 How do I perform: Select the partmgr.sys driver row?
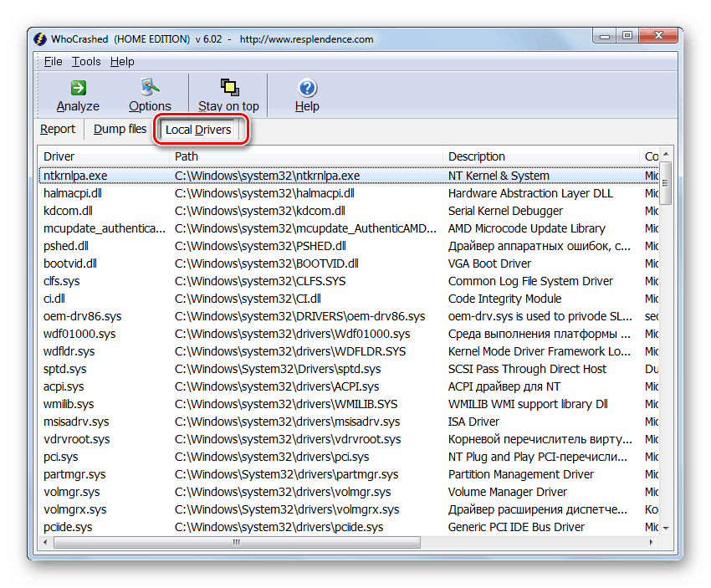[x=349, y=474]
